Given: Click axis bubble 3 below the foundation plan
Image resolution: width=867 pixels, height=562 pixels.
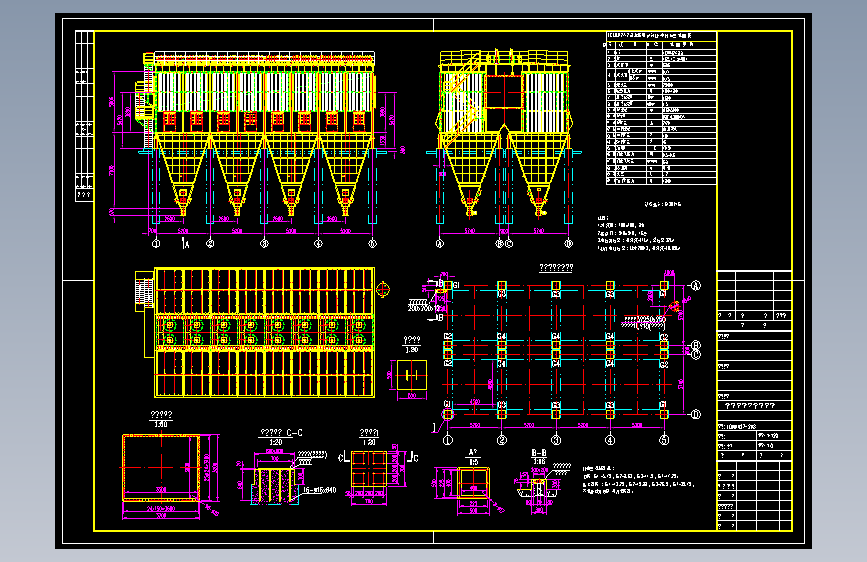Looking at the screenshot, I should pos(556,440).
